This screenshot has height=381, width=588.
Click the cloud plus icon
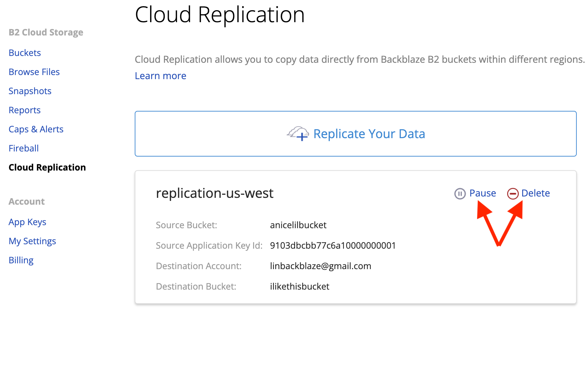click(298, 133)
